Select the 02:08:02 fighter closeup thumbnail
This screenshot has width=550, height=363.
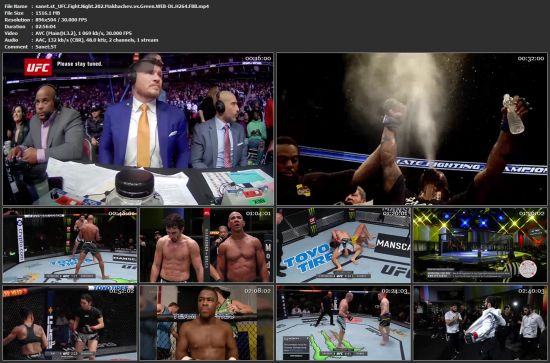(207, 323)
